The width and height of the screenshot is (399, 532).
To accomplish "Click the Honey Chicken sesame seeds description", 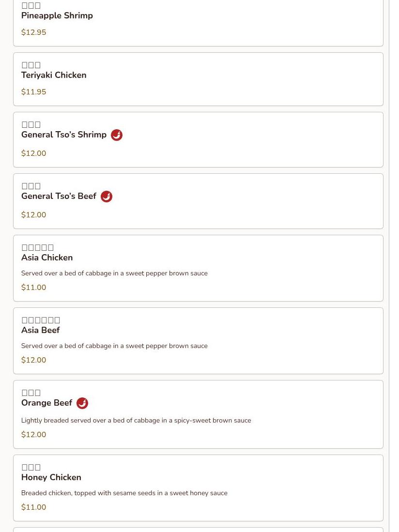I will point(124,493).
